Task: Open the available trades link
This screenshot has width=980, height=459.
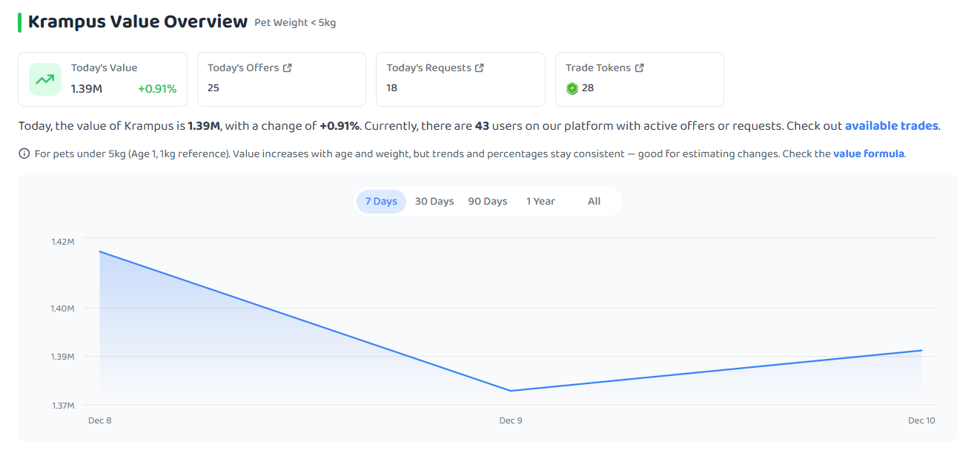Action: pos(892,126)
